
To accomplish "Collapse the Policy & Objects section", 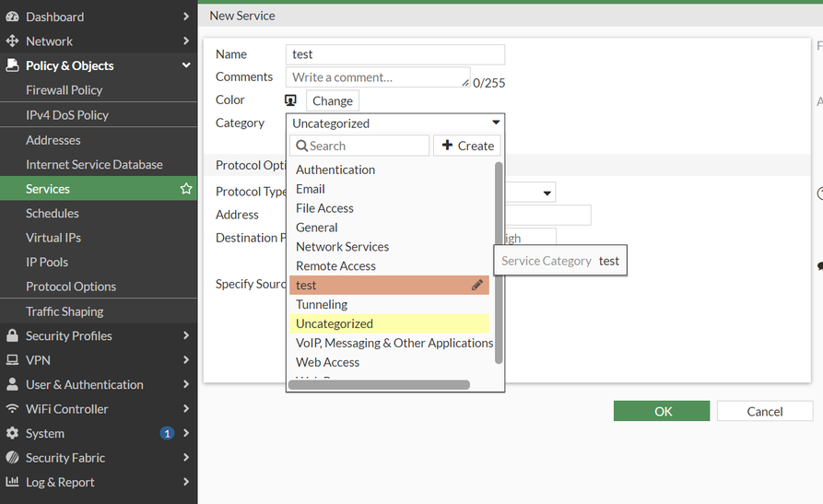I will (x=186, y=65).
